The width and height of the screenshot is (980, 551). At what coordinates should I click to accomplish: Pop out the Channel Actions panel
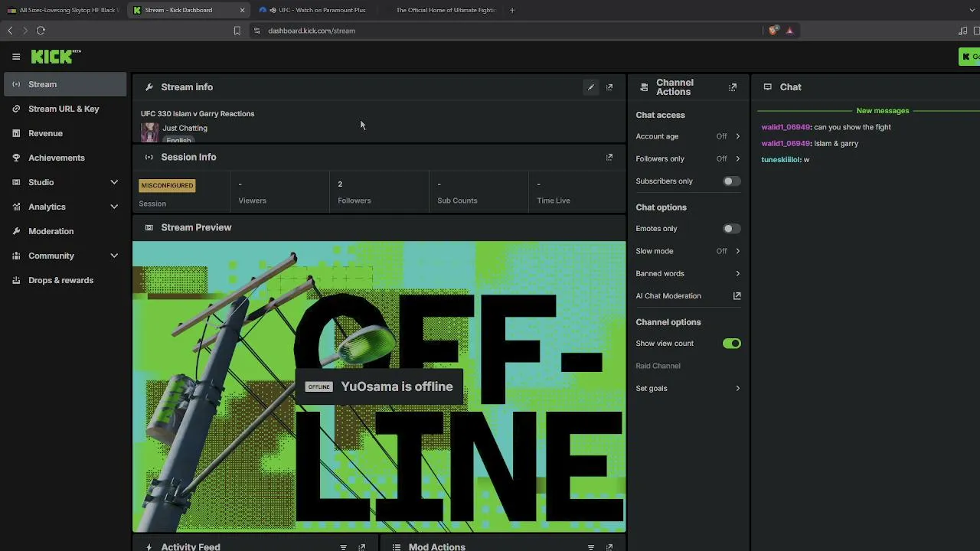tap(733, 87)
